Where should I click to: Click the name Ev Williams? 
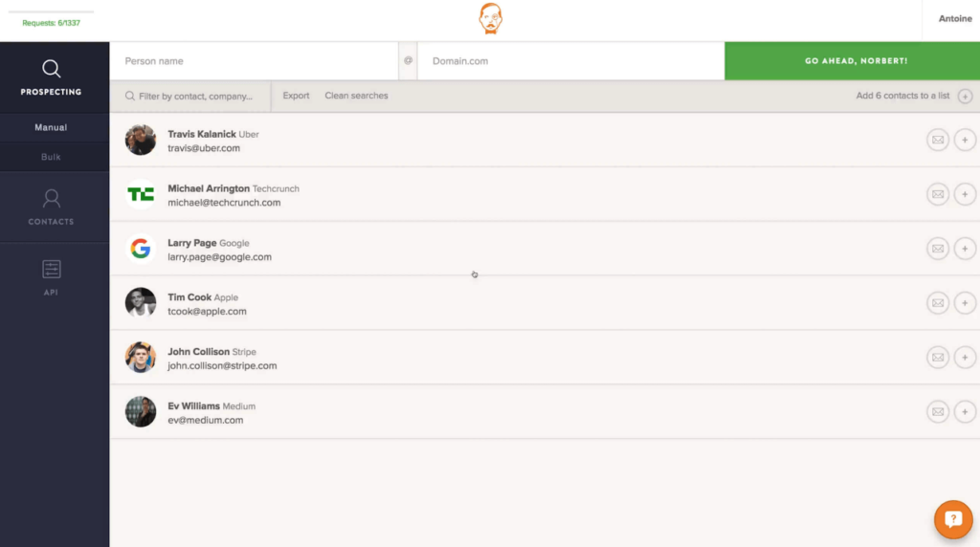coord(193,405)
